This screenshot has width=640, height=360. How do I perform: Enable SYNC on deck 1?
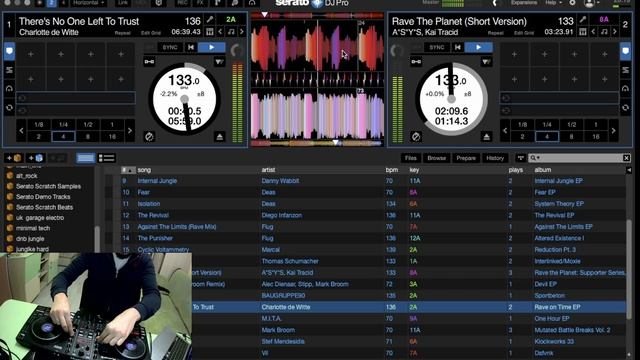(x=170, y=47)
